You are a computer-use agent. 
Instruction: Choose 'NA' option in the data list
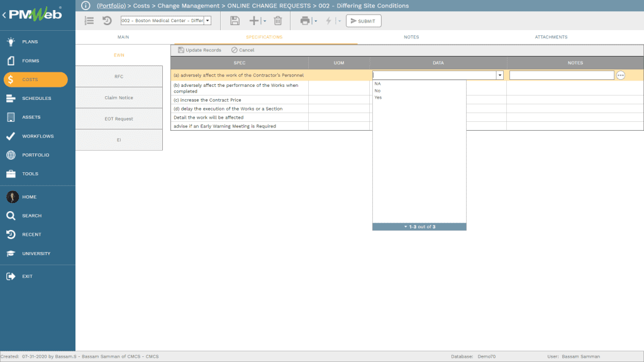pyautogui.click(x=377, y=83)
